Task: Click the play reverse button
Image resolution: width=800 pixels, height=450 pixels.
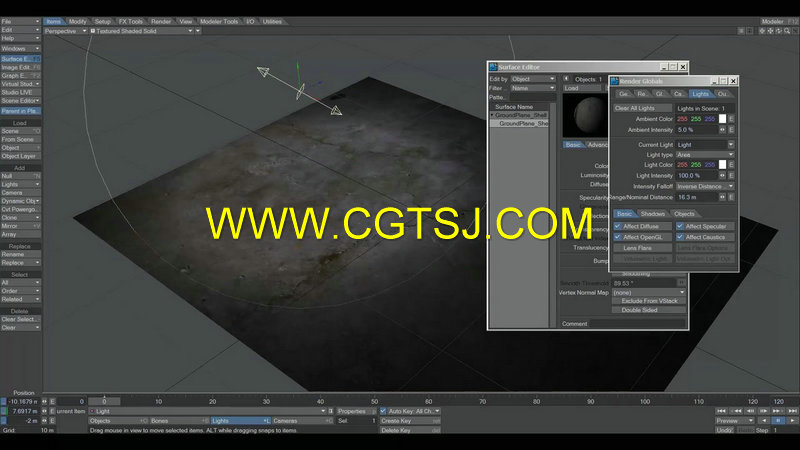Action: point(764,421)
